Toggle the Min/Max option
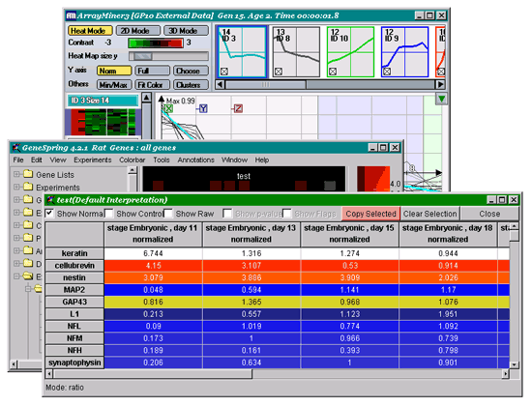Viewport: 532px width, 407px height. (114, 84)
